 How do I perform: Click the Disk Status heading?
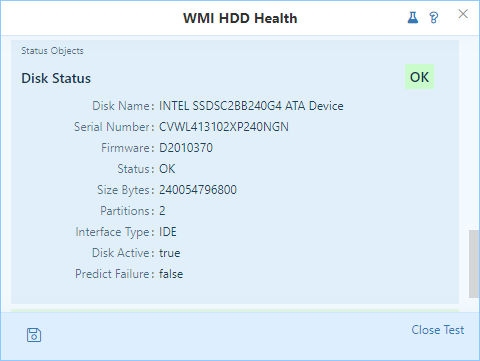tap(56, 78)
